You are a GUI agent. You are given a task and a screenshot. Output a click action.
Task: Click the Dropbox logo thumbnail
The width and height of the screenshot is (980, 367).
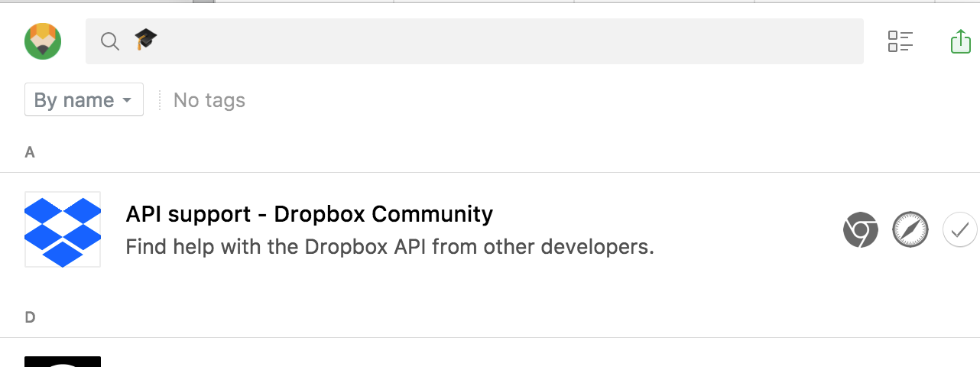[x=63, y=229]
